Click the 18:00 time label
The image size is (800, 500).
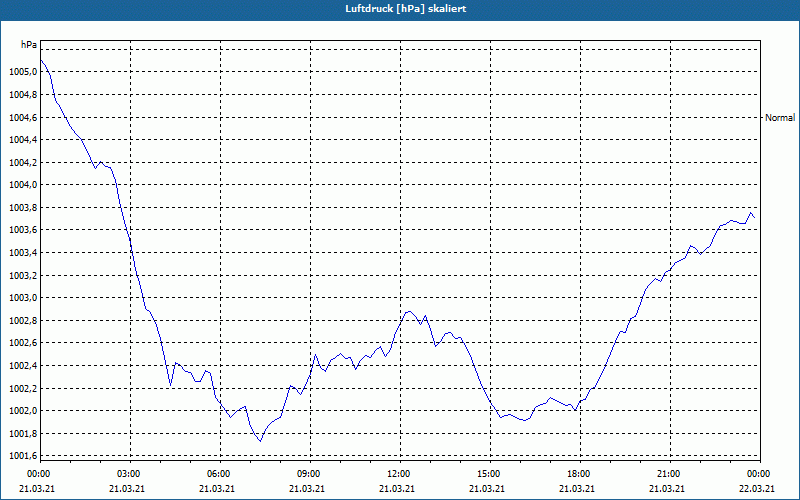(580, 474)
